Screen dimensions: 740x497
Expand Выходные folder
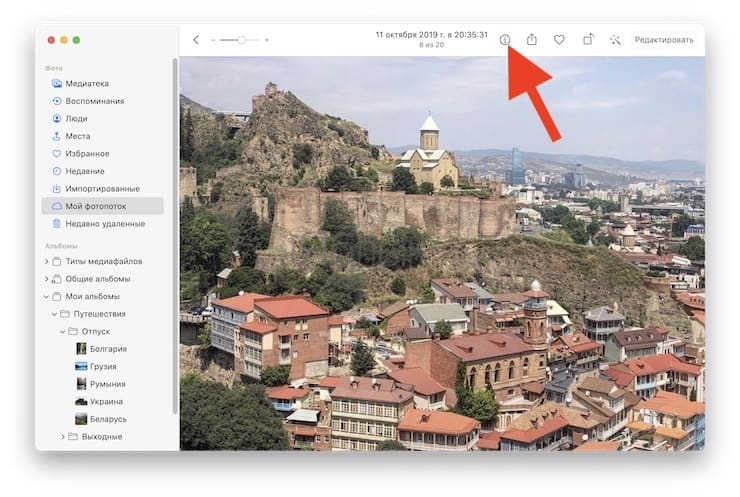[63, 437]
